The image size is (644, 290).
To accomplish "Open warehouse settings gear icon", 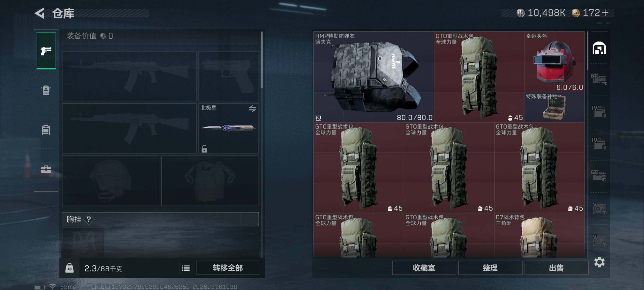I will tap(599, 262).
